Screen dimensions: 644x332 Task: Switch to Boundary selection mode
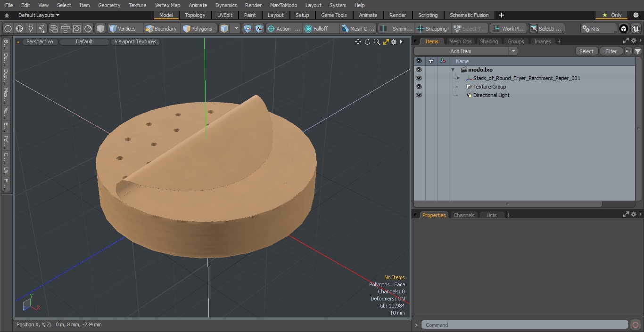click(x=162, y=29)
